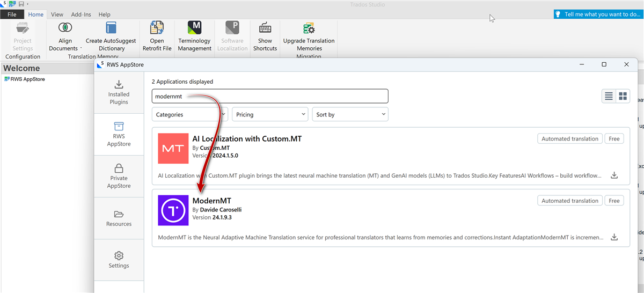Viewport: 644px width, 293px height.
Task: Click the Custom.MT app logo
Action: click(x=173, y=149)
